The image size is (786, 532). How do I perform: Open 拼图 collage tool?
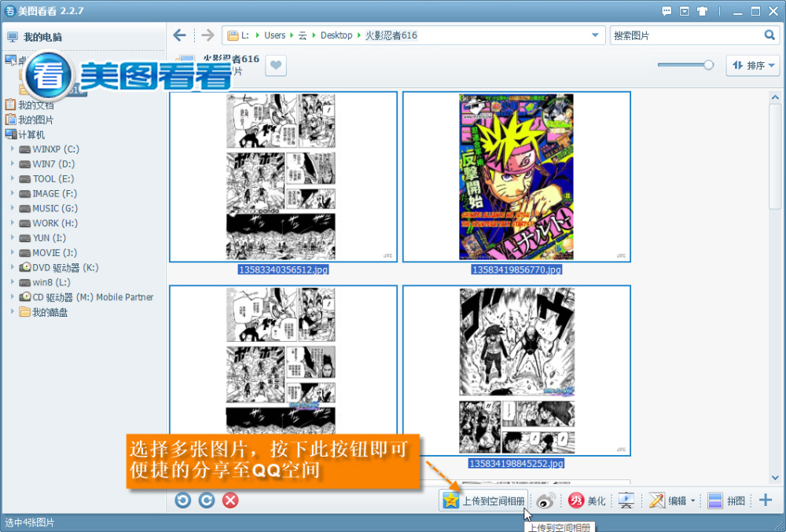726,500
